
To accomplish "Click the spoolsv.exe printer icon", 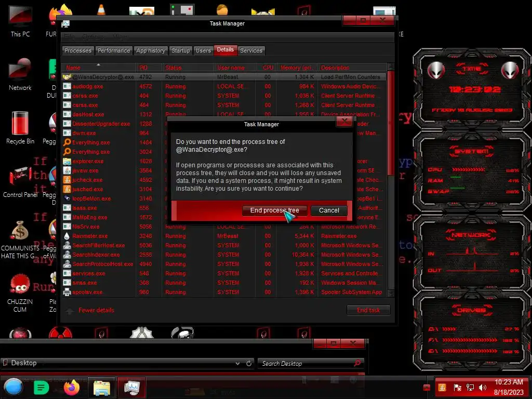I will [67, 292].
